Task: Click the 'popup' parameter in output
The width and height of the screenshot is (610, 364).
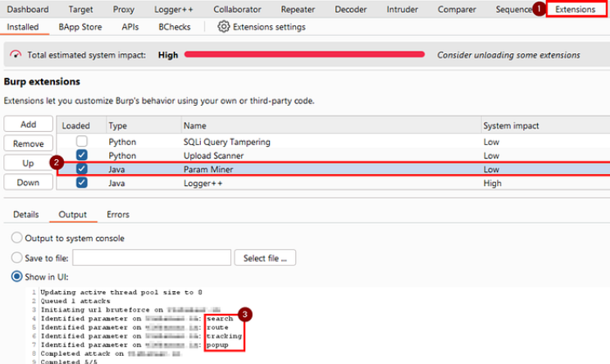Action: coord(217,345)
